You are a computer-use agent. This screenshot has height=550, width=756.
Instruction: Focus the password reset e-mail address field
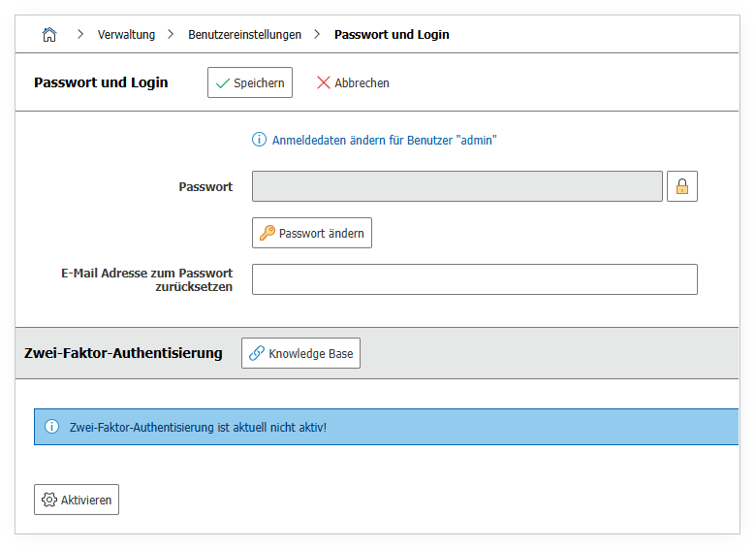tap(474, 279)
